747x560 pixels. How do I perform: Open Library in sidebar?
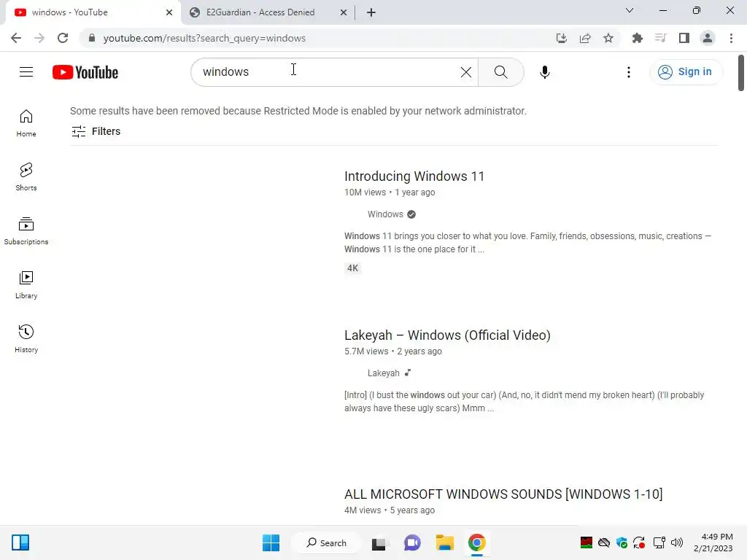coord(26,285)
